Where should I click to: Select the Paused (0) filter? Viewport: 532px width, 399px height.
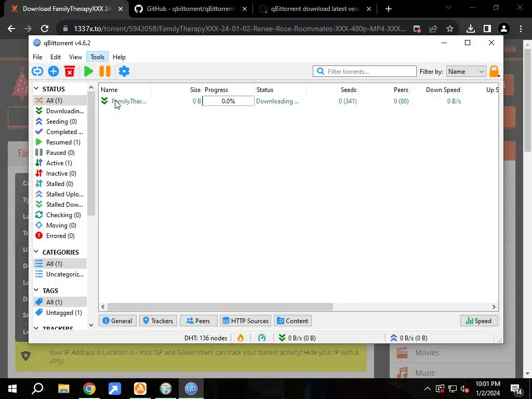60,153
